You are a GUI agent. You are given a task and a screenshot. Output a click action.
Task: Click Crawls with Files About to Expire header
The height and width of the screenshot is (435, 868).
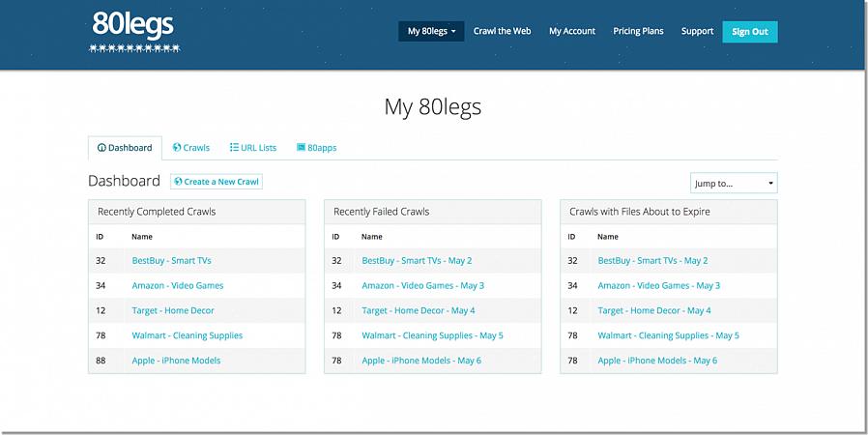click(x=668, y=212)
